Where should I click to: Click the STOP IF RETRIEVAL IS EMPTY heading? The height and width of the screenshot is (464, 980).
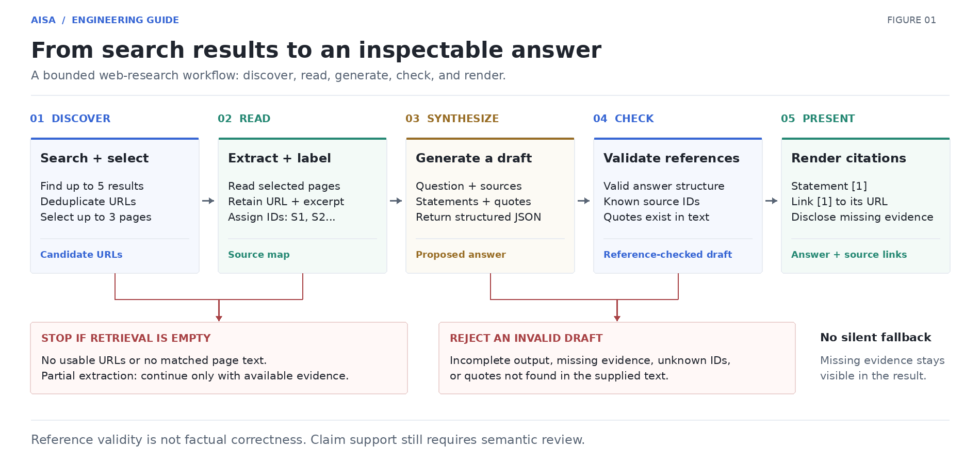[x=126, y=338]
